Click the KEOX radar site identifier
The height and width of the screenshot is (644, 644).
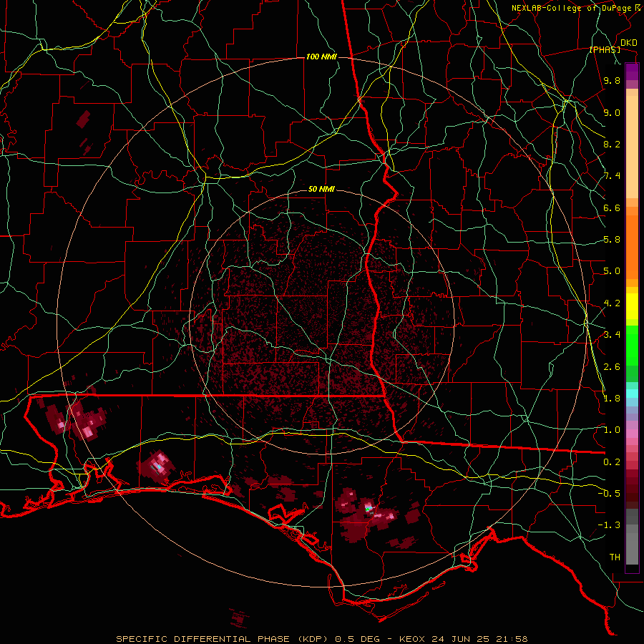point(414,639)
